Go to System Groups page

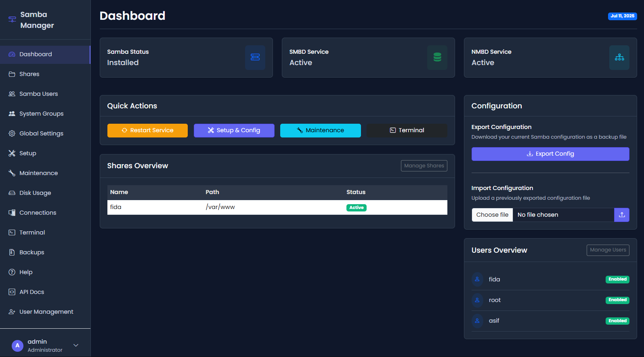[45, 114]
